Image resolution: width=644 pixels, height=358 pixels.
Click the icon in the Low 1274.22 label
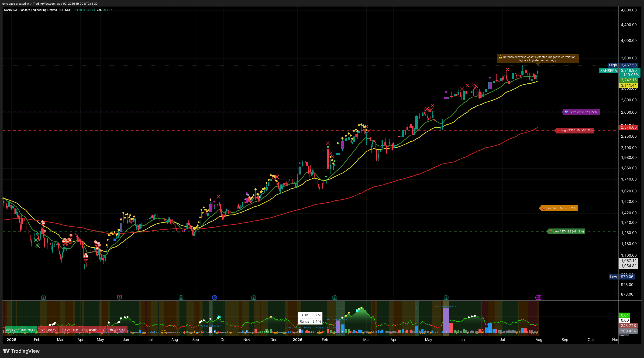coord(551,231)
